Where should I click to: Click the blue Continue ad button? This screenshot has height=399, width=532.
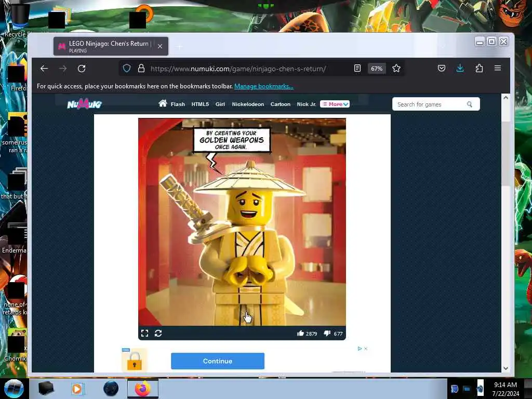click(218, 361)
